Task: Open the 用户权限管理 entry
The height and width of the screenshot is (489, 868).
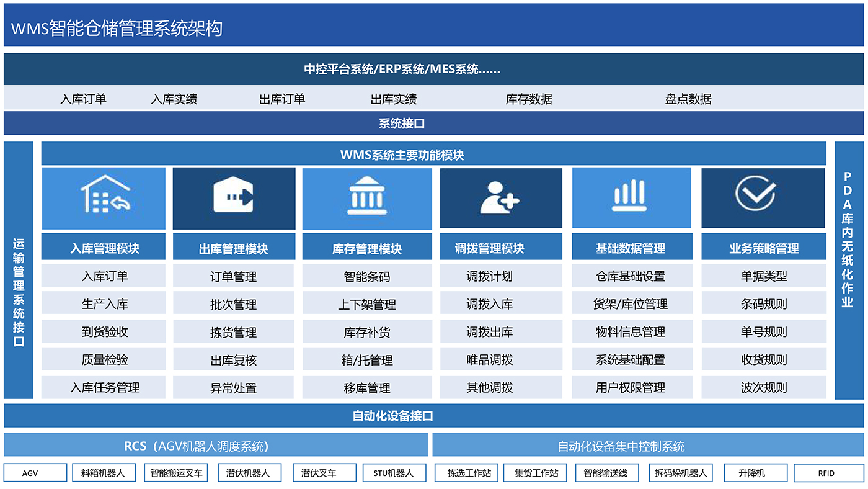Action: [631, 387]
